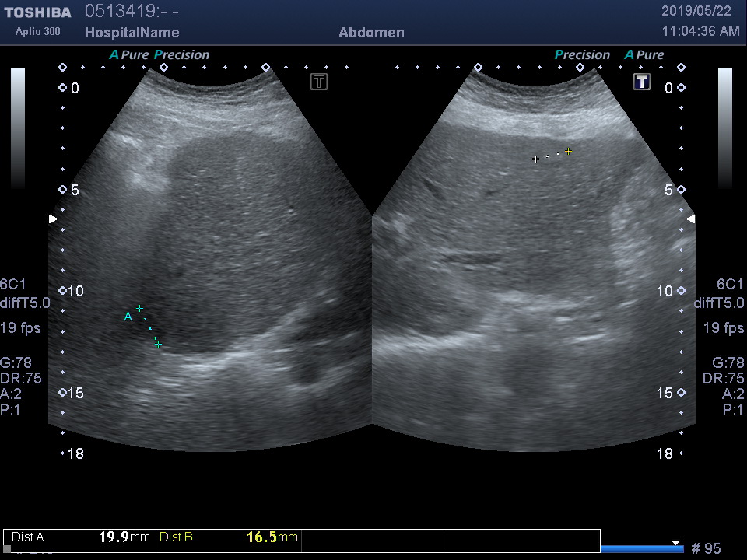
Task: Select the white caliper B cross
Action: tap(535, 159)
